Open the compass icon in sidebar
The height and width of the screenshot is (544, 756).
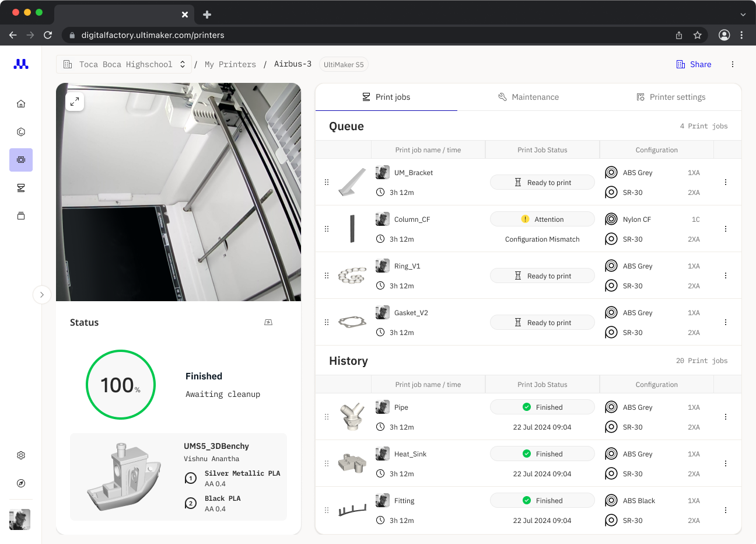coord(21,483)
